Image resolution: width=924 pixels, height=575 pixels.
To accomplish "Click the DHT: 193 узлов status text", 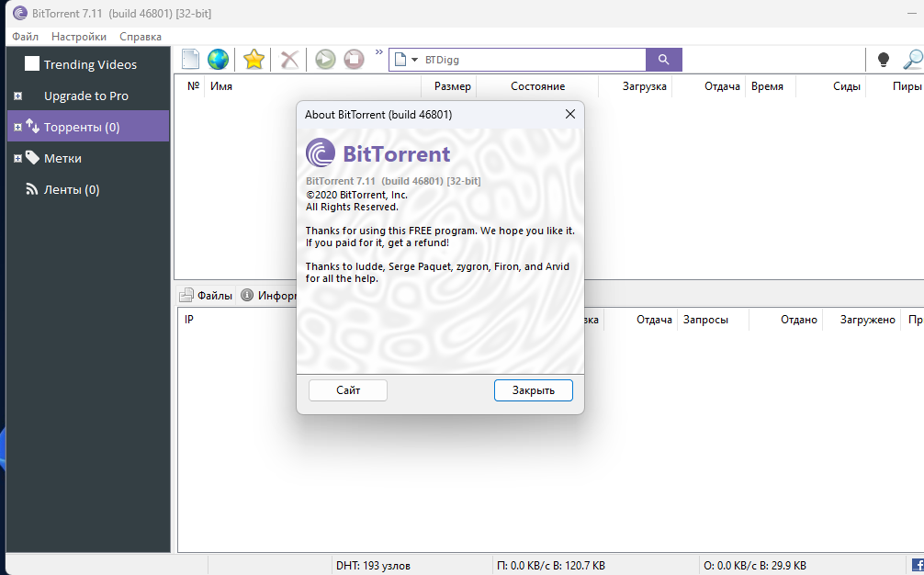I will point(373,566).
